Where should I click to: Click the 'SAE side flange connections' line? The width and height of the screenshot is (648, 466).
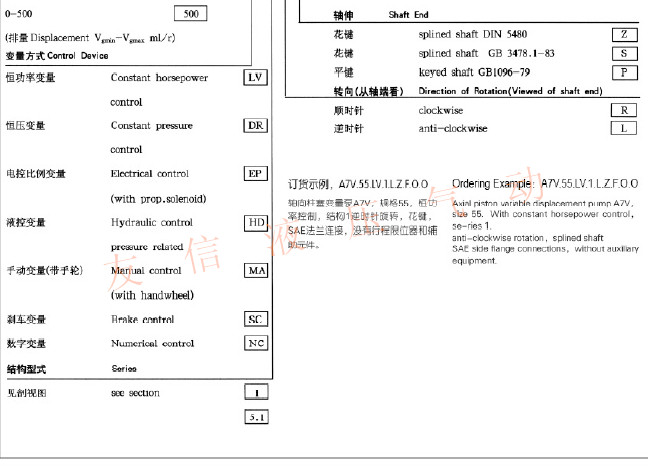(545, 249)
